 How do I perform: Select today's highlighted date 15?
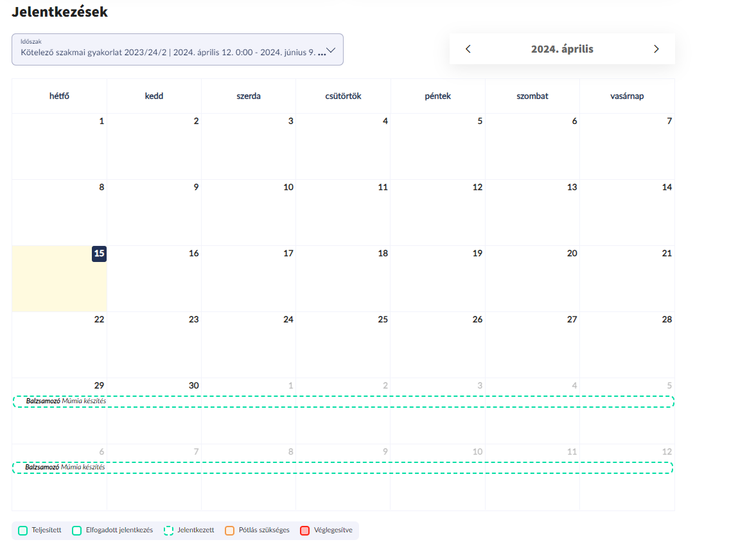pos(99,254)
